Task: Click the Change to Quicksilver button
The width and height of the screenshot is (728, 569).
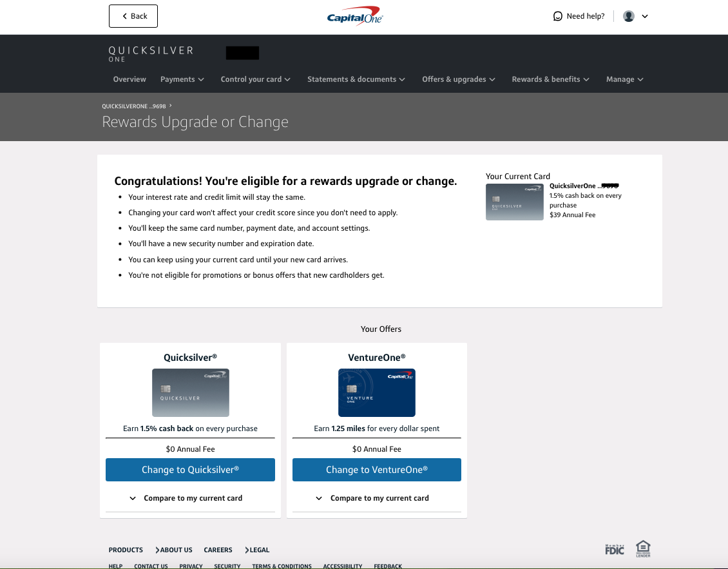Action: coord(190,470)
